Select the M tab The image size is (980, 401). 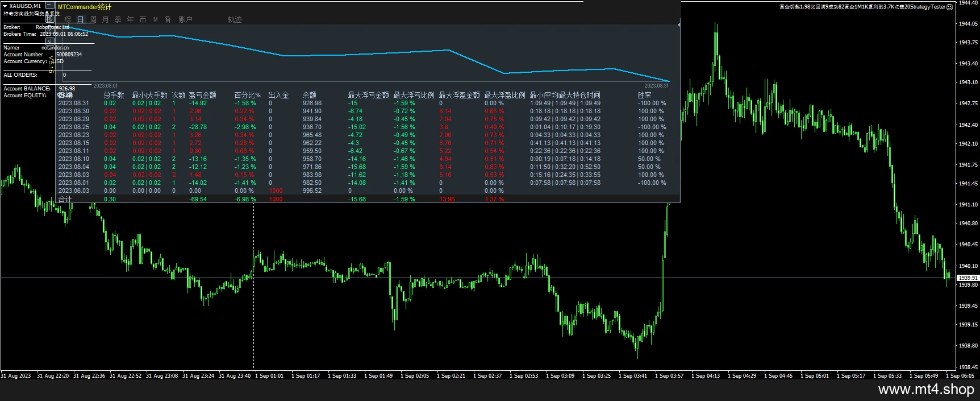(155, 19)
